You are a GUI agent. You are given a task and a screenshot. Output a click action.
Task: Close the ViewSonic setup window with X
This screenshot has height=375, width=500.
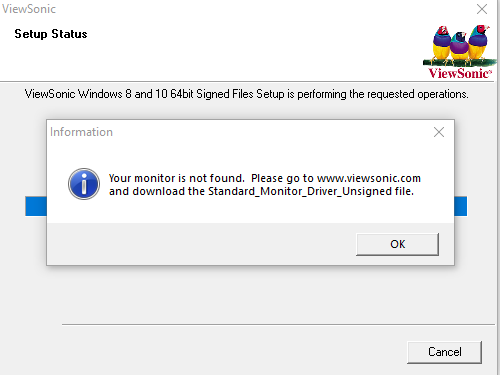coord(482,9)
